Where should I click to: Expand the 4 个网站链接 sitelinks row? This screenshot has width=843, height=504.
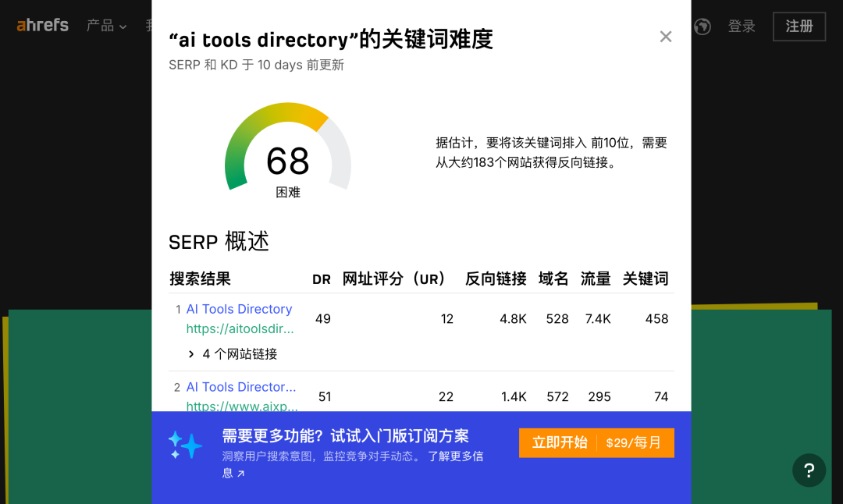coord(233,354)
